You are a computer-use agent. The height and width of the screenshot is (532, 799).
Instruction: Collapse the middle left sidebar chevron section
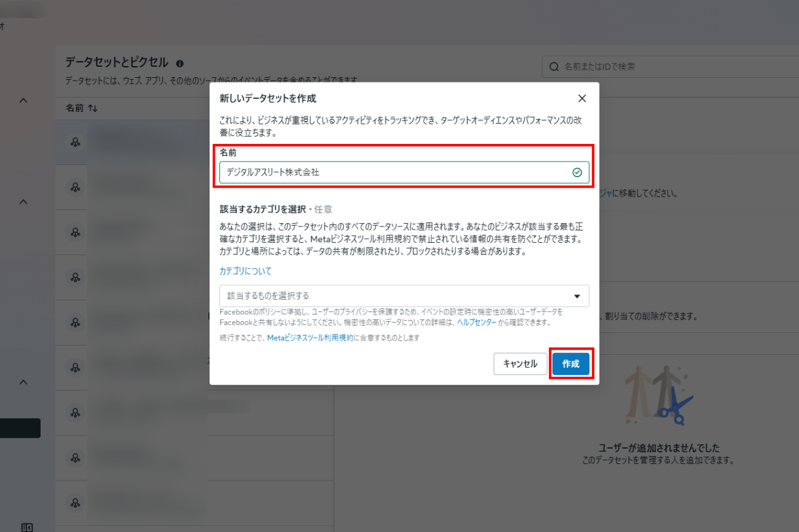coord(24,202)
